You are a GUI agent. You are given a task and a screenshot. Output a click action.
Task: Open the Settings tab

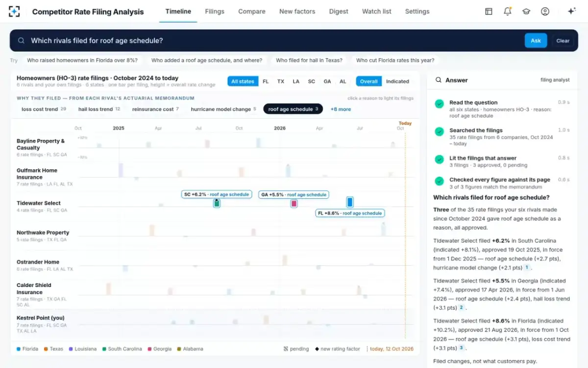pyautogui.click(x=417, y=11)
